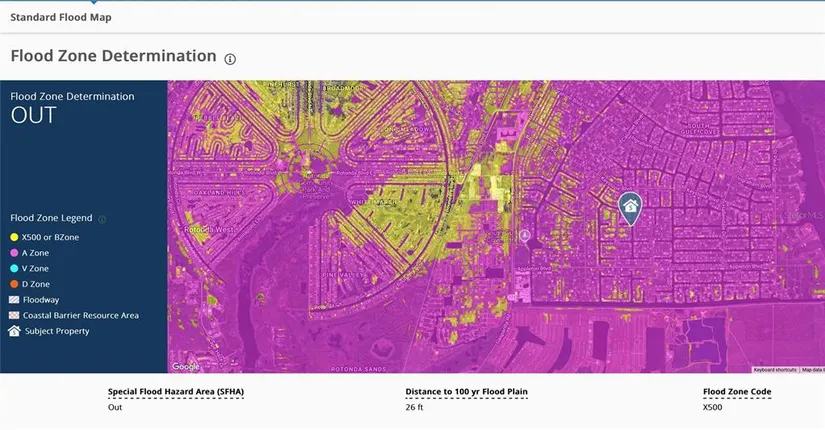825x430 pixels.
Task: Click the subject property house pin on map
Action: (630, 207)
